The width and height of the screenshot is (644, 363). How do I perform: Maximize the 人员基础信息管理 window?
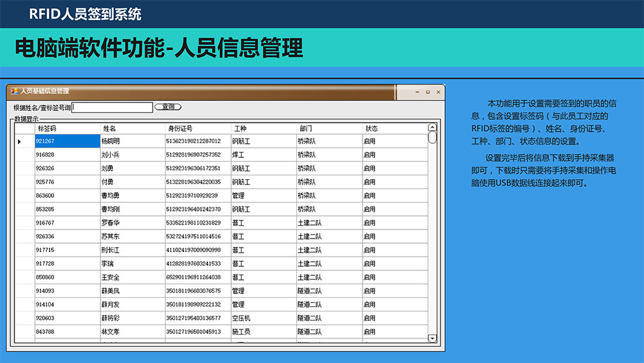click(428, 92)
